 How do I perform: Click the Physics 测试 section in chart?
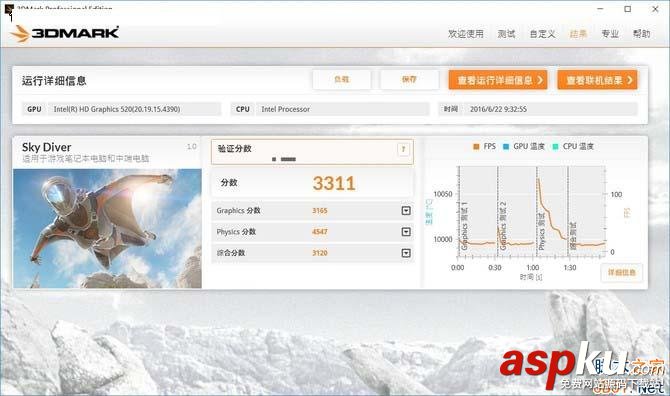pos(552,211)
